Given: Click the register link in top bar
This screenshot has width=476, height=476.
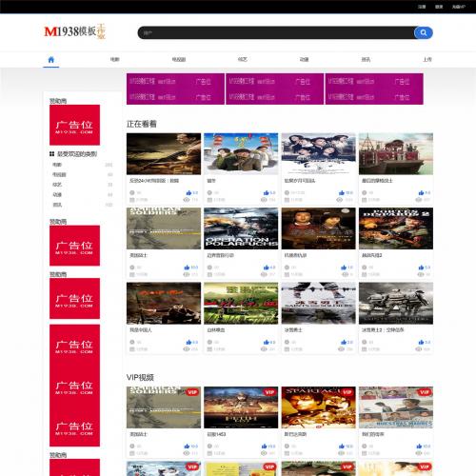Looking at the screenshot, I should [422, 7].
